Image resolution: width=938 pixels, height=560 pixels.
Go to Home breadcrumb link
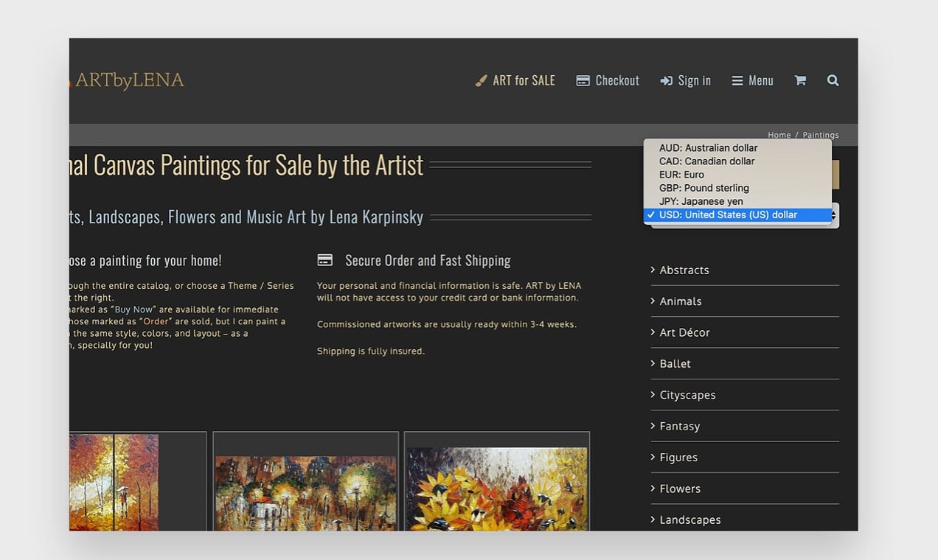(779, 135)
